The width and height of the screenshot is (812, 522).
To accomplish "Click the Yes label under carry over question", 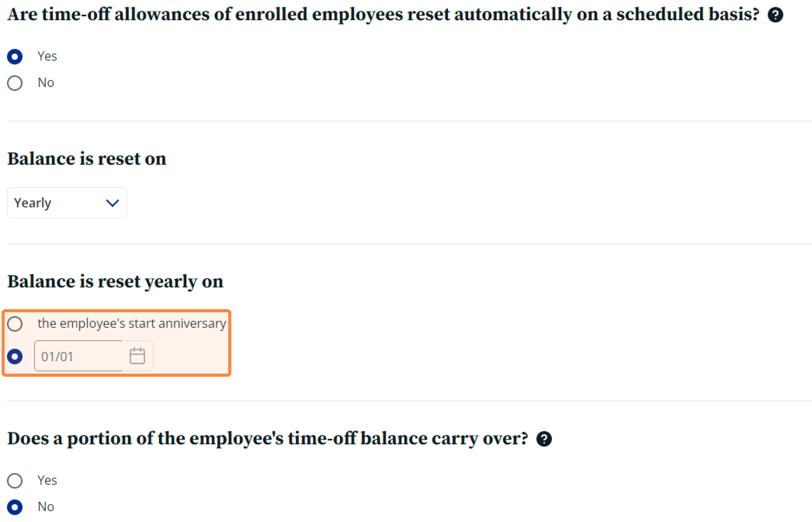I will tap(47, 480).
